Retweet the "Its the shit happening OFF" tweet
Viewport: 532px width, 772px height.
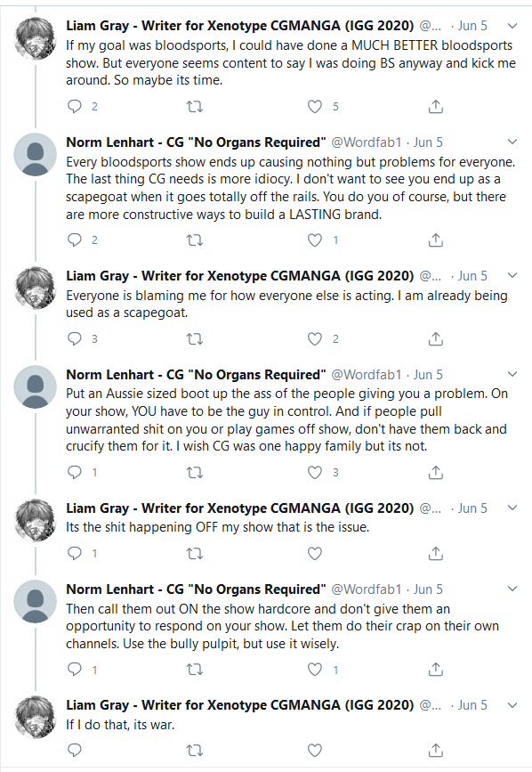[195, 553]
